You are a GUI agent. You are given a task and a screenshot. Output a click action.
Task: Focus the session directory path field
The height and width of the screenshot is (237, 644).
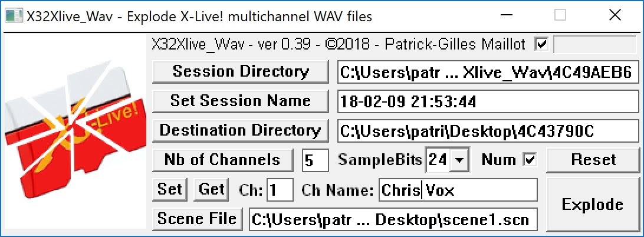point(488,72)
